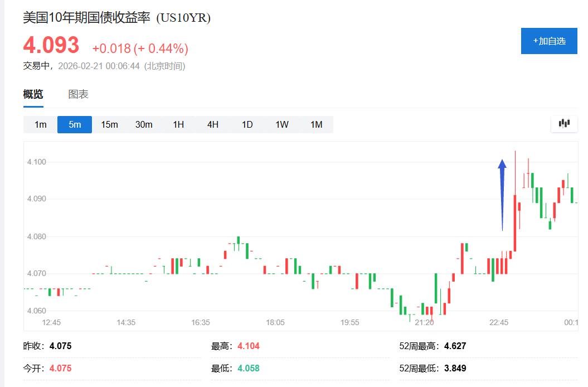Click the 最高 value 4.104
Image resolution: width=588 pixels, height=387 pixels.
pyautogui.click(x=249, y=346)
